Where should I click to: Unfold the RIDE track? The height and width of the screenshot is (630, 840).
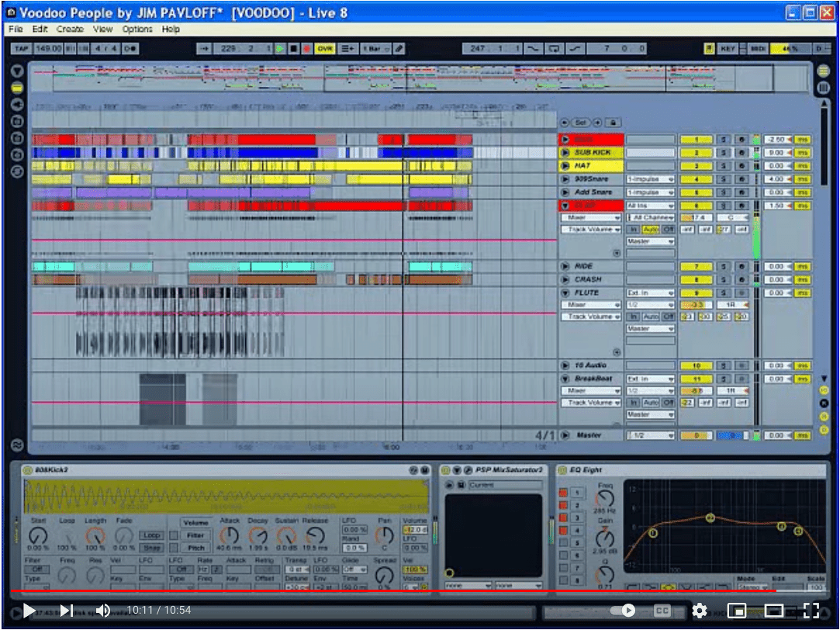coord(565,267)
